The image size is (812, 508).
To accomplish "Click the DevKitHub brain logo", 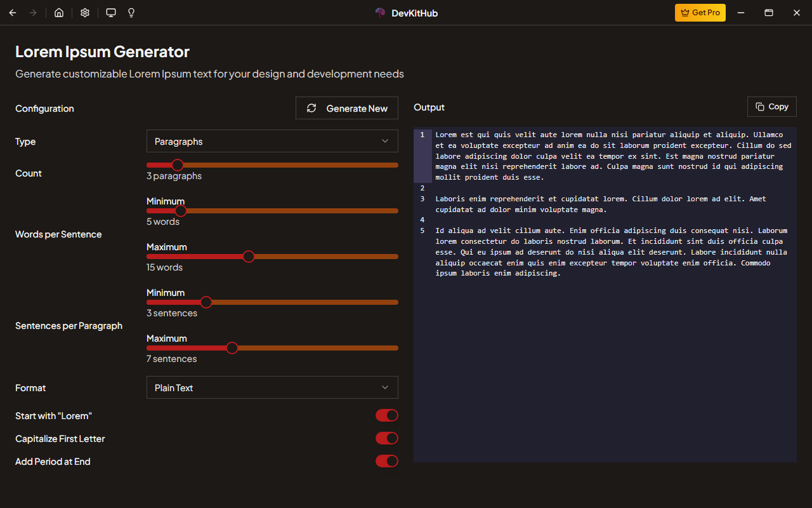I will pyautogui.click(x=381, y=13).
